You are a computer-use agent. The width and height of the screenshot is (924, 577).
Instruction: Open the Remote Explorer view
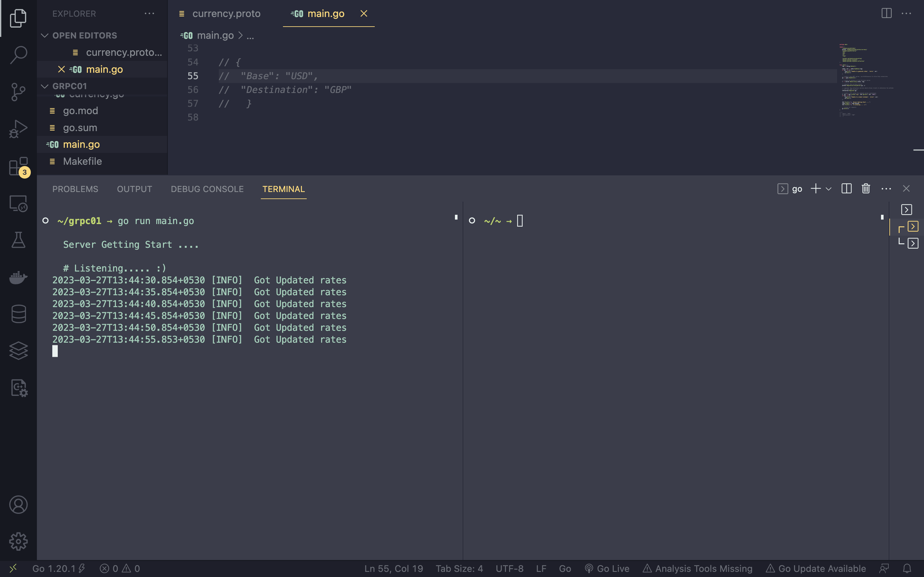pos(18,204)
